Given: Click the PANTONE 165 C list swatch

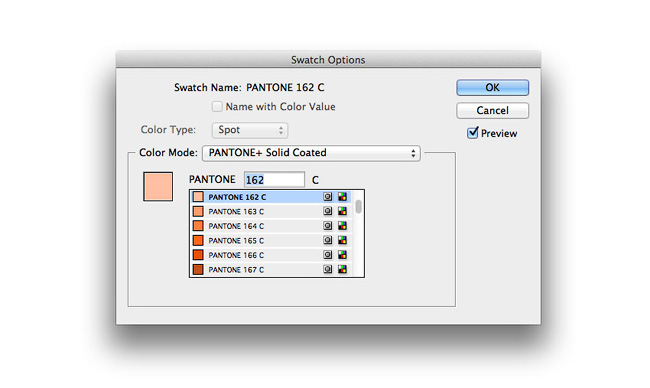Looking at the screenshot, I should click(198, 240).
